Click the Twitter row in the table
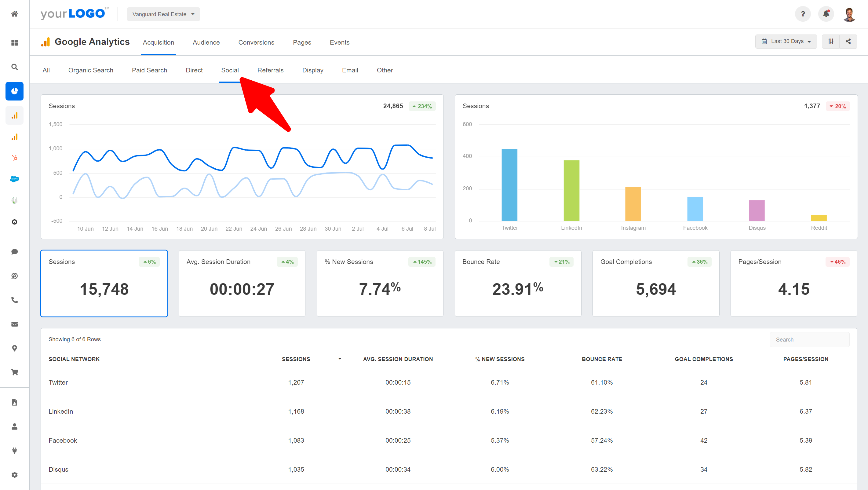The image size is (868, 490). [x=449, y=382]
